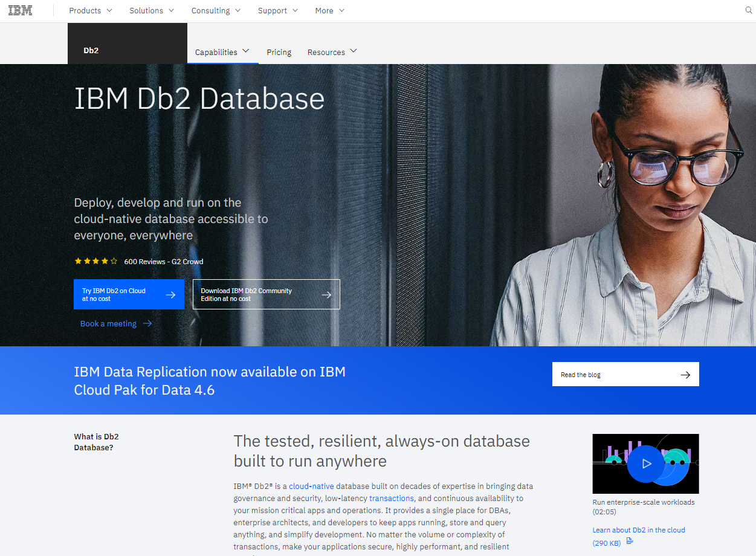Expand the Support menu
This screenshot has width=756, height=556.
click(x=277, y=11)
